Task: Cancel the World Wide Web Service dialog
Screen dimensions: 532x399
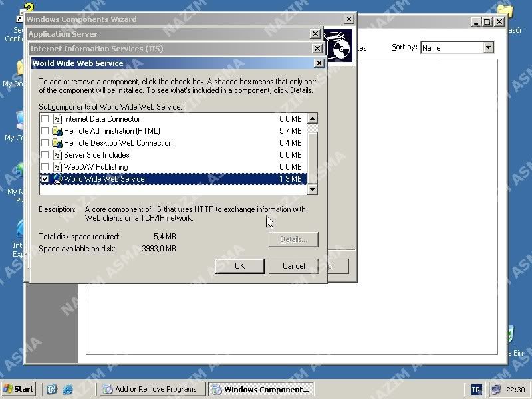Action: pos(293,266)
